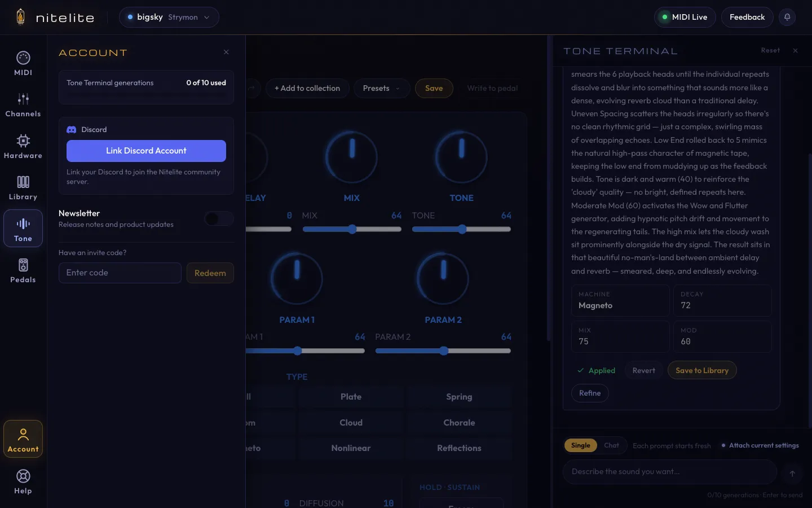The width and height of the screenshot is (812, 508).
Task: Click the PARAM 2 knob
Action: [x=443, y=278]
